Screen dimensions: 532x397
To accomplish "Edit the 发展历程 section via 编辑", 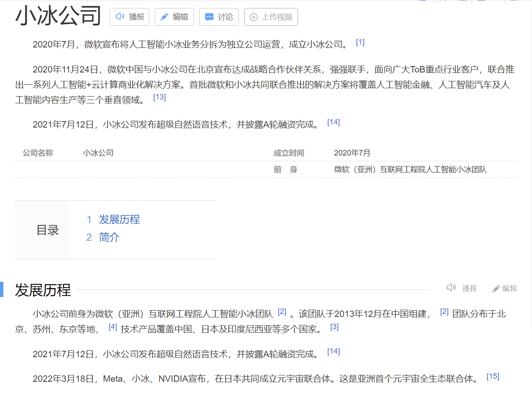I will (x=505, y=289).
